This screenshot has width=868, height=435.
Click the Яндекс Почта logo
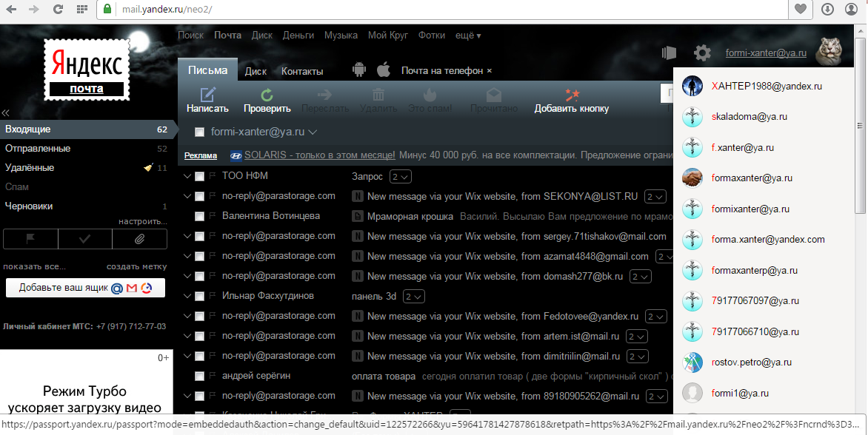[87, 70]
